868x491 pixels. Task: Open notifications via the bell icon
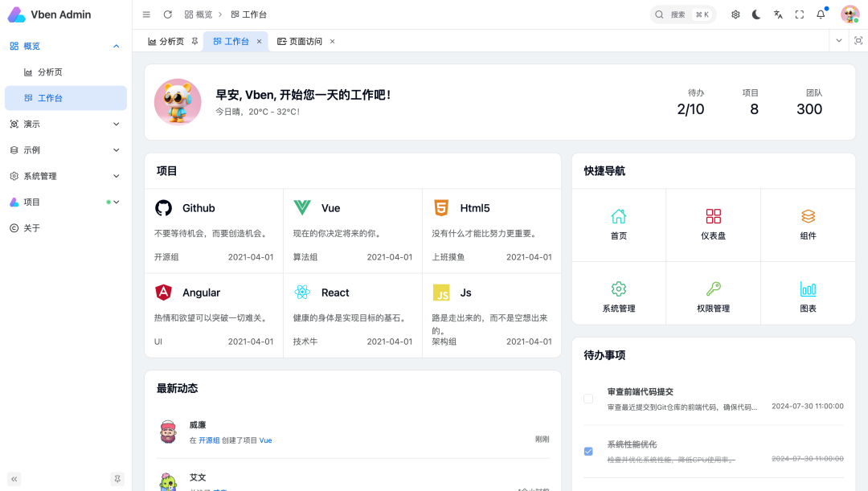(x=819, y=14)
